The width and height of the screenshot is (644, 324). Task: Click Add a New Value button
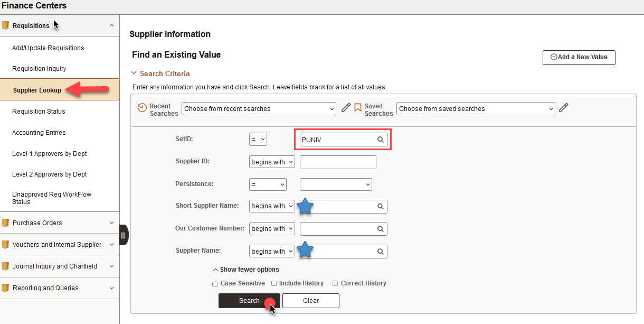tap(579, 57)
